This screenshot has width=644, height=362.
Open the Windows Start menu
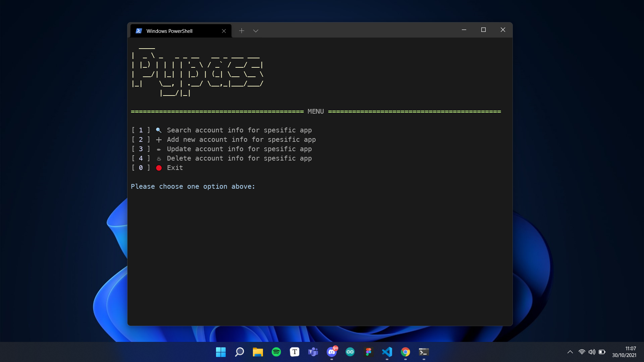[x=221, y=352]
